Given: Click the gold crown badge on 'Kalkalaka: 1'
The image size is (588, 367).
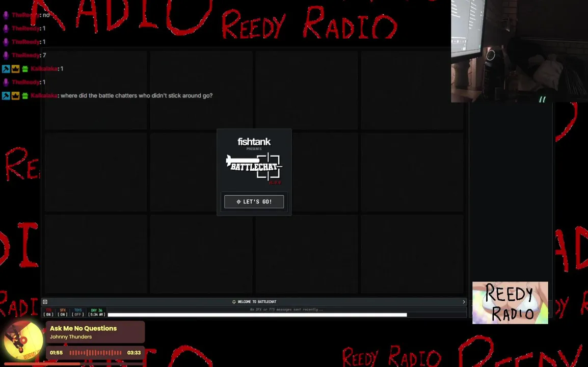Looking at the screenshot, I should coord(15,69).
